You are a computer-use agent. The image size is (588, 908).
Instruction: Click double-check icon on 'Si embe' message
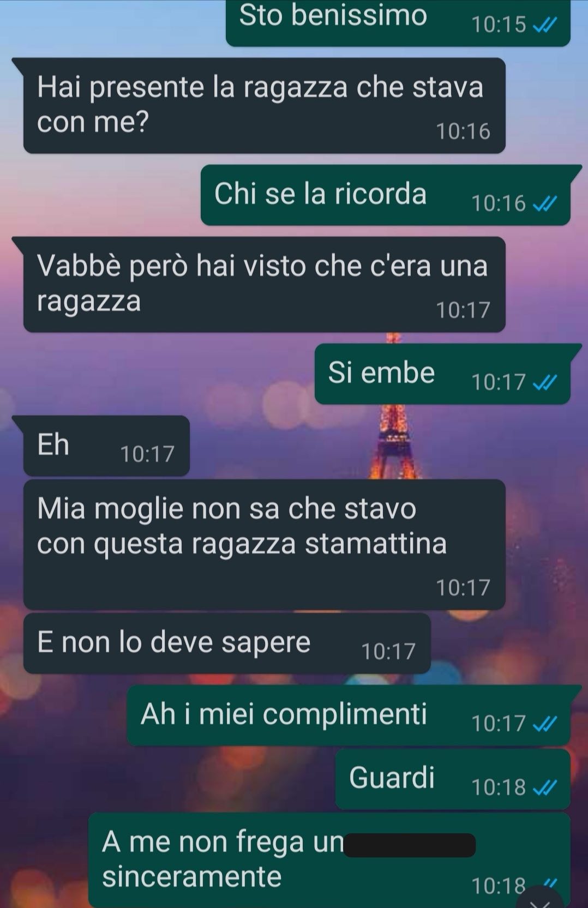click(x=544, y=383)
